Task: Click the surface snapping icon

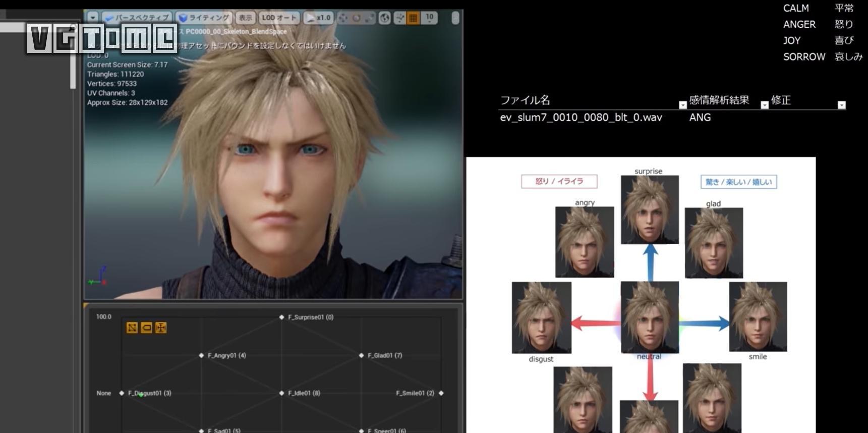Action: (400, 18)
